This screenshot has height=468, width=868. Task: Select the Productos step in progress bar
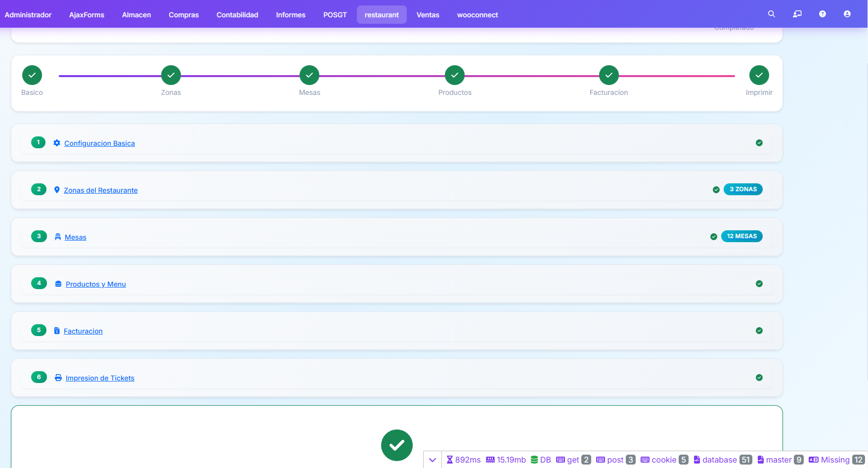(454, 75)
